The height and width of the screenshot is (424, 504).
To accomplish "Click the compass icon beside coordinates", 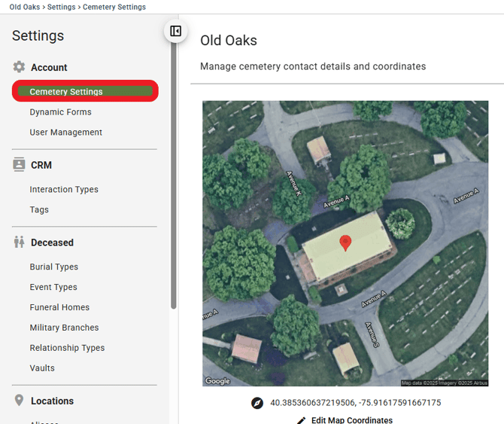I will pyautogui.click(x=257, y=403).
